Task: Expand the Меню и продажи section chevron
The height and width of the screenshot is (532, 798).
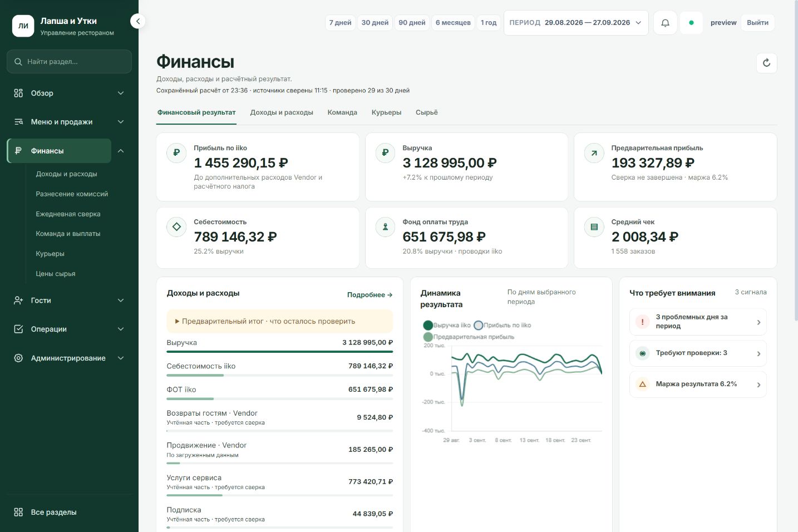Action: tap(121, 122)
